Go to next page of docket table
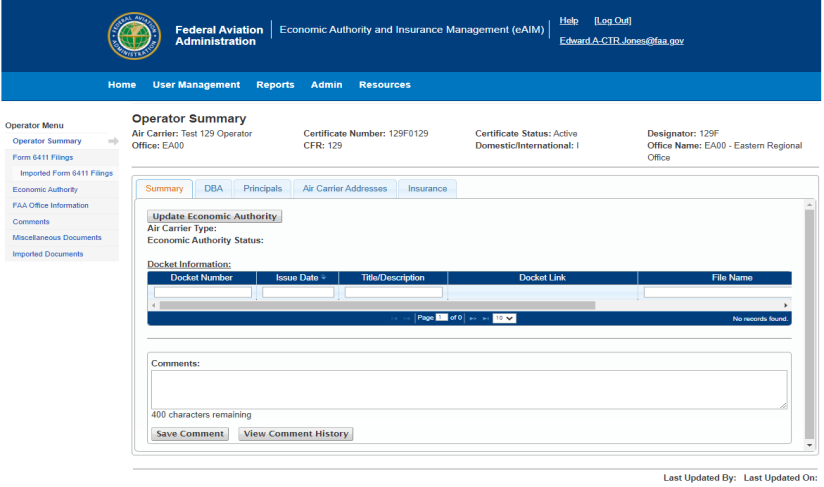 [x=473, y=318]
